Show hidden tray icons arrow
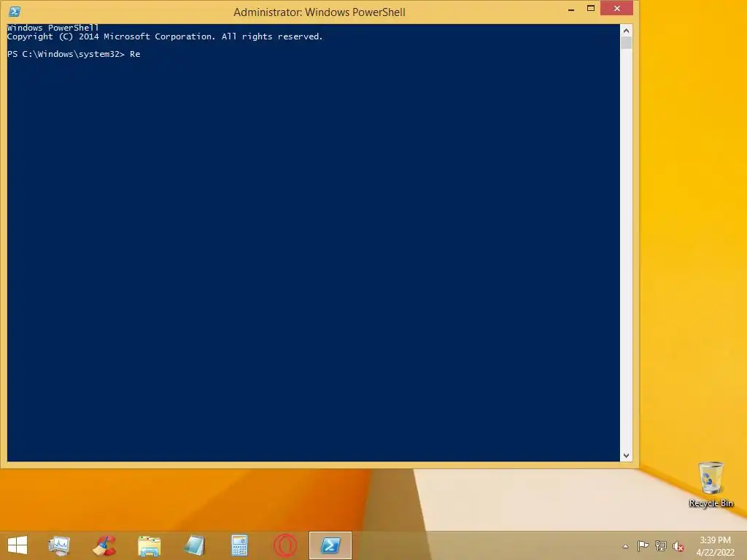The width and height of the screenshot is (747, 560). (x=625, y=546)
